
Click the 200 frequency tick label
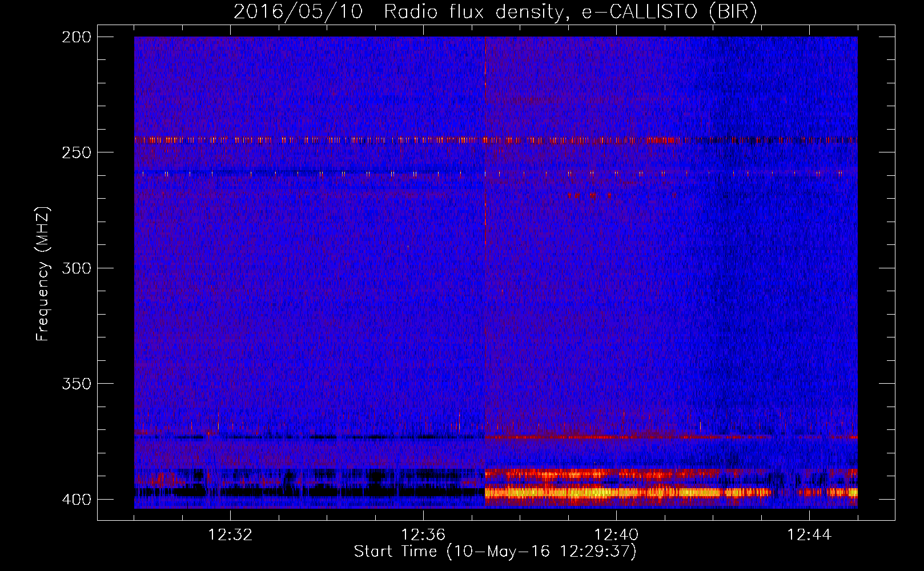point(77,37)
